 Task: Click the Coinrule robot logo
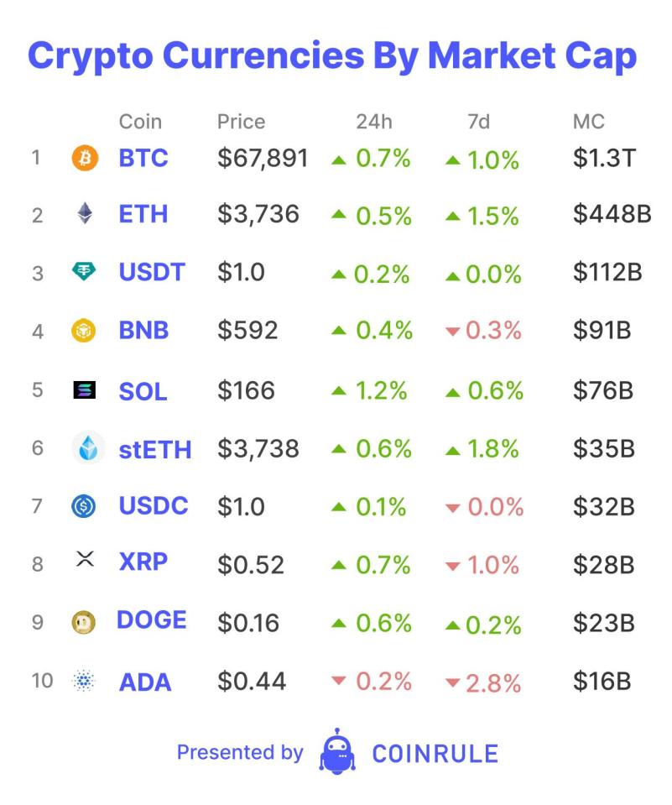pyautogui.click(x=337, y=751)
